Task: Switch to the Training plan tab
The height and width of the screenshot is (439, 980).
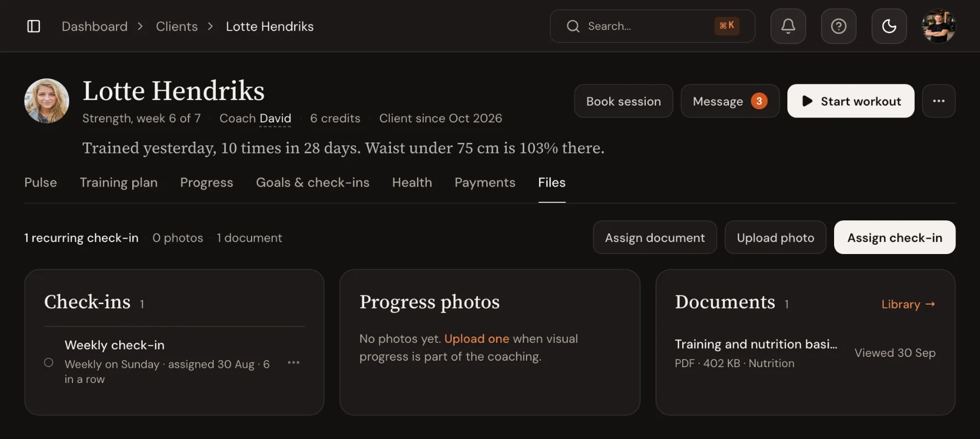Action: tap(119, 183)
